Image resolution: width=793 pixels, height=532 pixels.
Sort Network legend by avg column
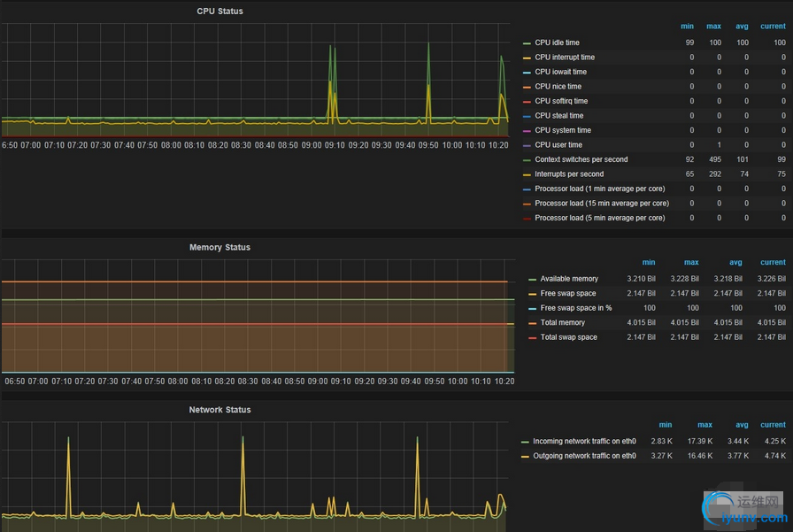[742, 425]
